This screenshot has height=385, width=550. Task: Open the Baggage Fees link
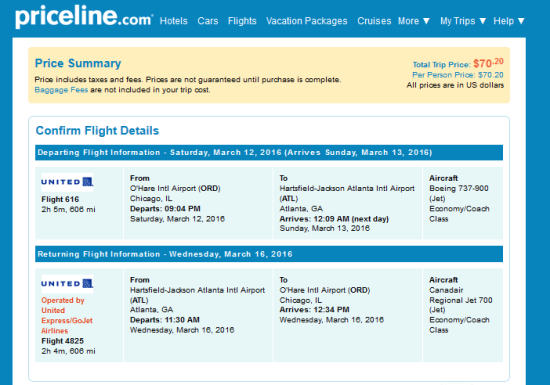(x=61, y=90)
